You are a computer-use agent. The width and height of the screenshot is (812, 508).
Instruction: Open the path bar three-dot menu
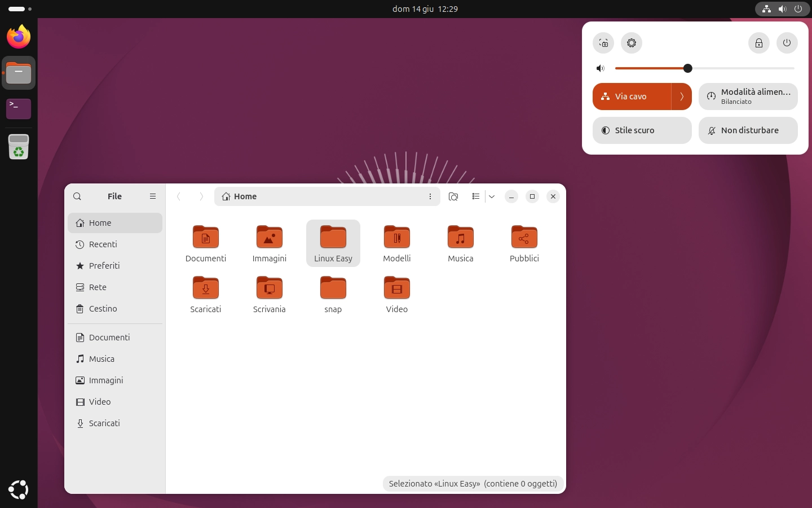click(430, 196)
